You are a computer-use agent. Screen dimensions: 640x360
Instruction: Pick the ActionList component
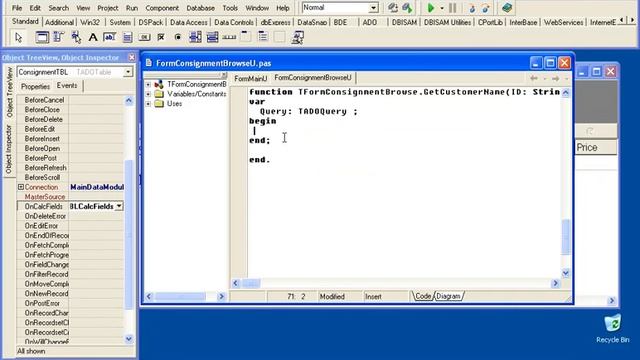pos(298,38)
